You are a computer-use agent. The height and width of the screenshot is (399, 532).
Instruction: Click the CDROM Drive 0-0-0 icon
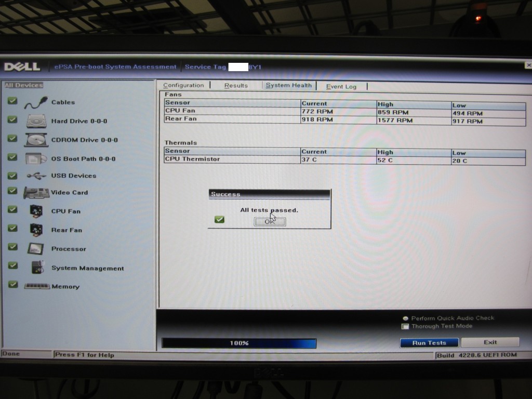click(x=36, y=140)
